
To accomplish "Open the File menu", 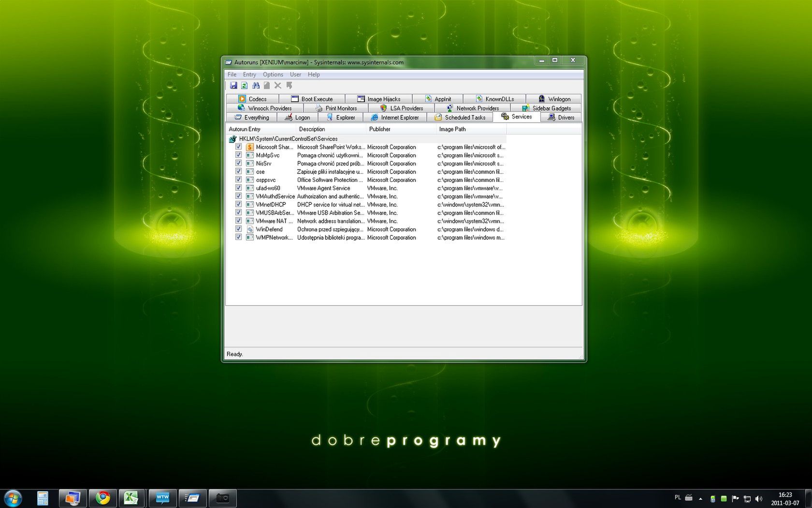I will pos(232,75).
